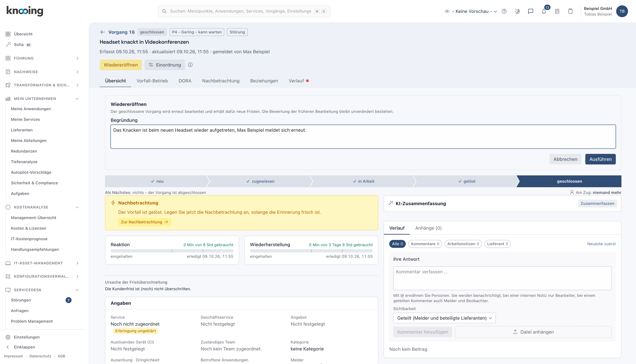Image resolution: width=636 pixels, height=364 pixels.
Task: Switch to Vorfall-Betrieb tab
Action: click(152, 81)
